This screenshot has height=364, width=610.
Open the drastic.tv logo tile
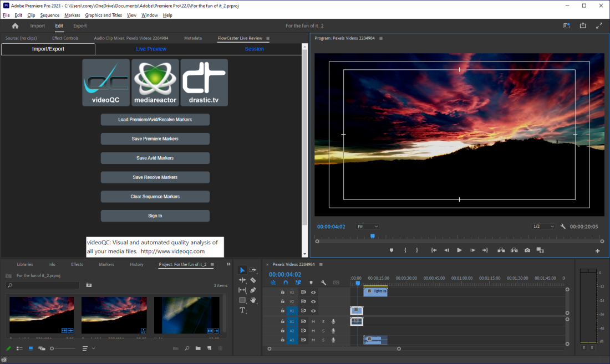(x=204, y=83)
